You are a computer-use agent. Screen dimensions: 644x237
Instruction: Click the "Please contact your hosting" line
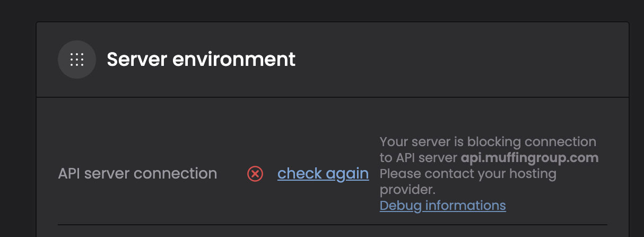point(468,174)
